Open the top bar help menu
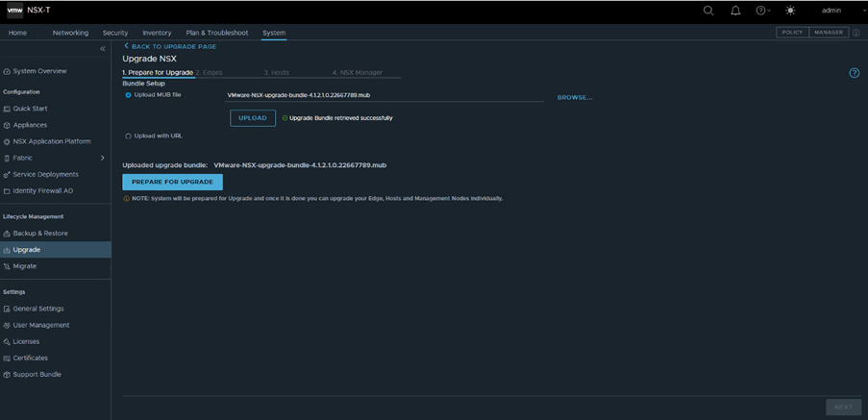 [763, 11]
